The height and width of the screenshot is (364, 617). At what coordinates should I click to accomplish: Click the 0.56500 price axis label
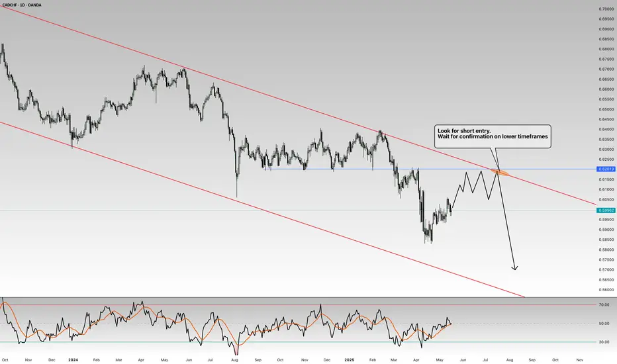pyautogui.click(x=606, y=280)
